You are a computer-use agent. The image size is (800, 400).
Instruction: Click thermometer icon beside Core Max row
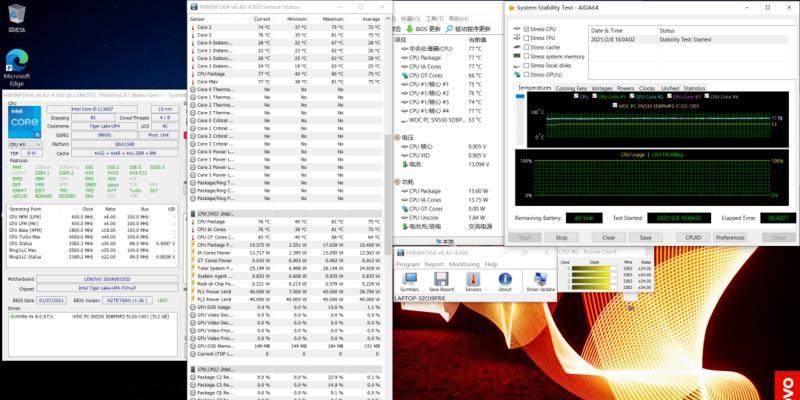coord(192,82)
